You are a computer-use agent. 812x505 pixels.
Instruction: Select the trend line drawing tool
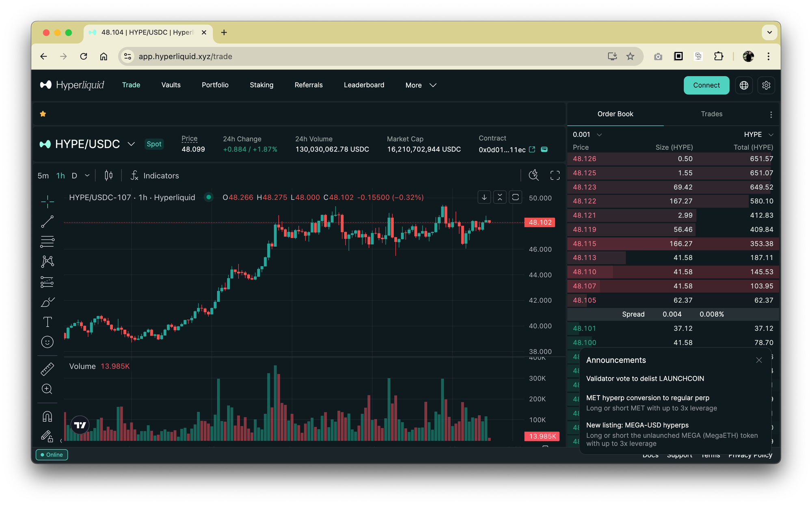point(47,222)
